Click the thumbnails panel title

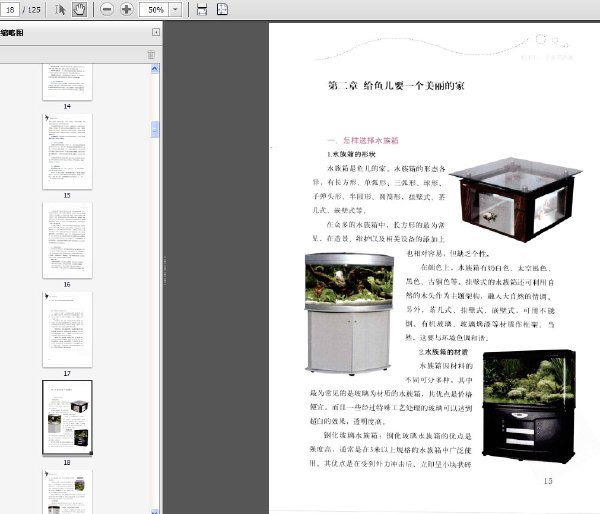pos(12,33)
